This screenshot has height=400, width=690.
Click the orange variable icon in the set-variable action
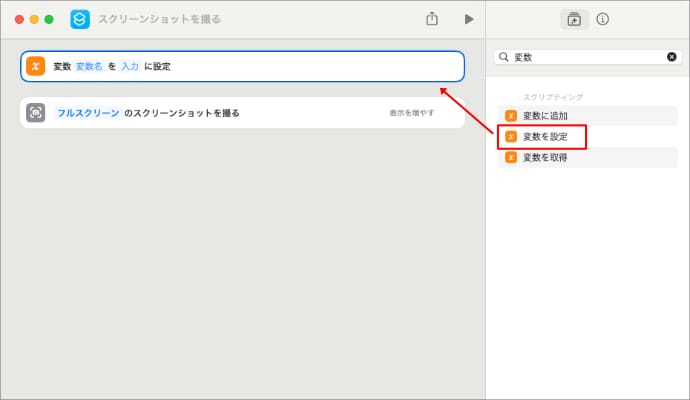point(36,66)
